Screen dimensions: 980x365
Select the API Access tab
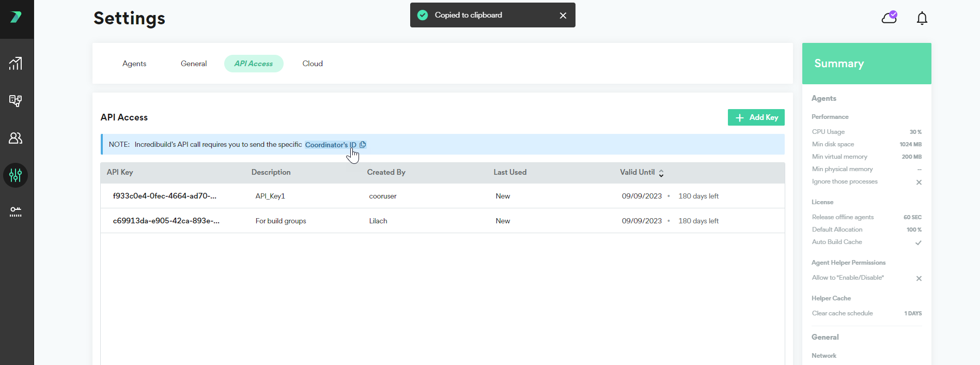pos(254,64)
